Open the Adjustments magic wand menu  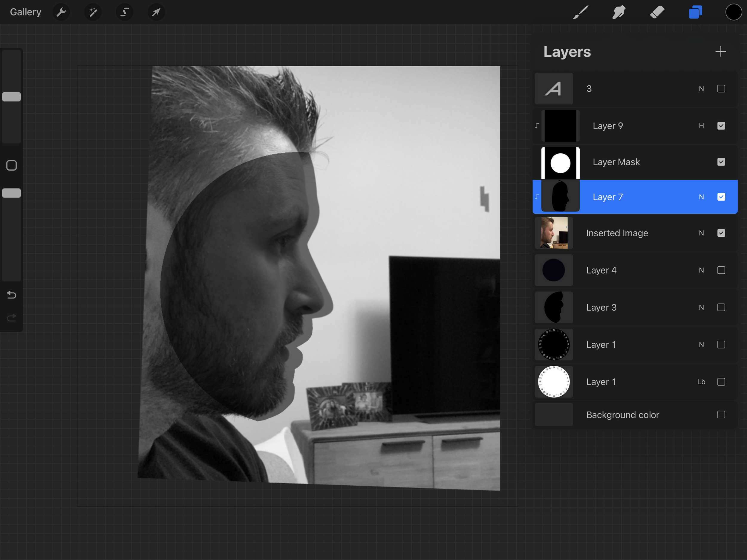[93, 13]
